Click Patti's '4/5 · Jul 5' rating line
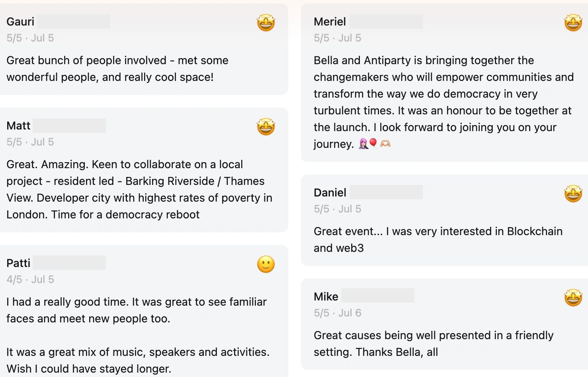The width and height of the screenshot is (588, 377). coord(30,279)
